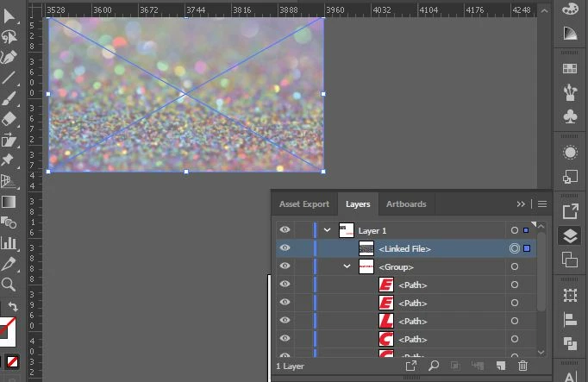Hide Layer 1 using its eye icon
This screenshot has width=588, height=382.
285,229
